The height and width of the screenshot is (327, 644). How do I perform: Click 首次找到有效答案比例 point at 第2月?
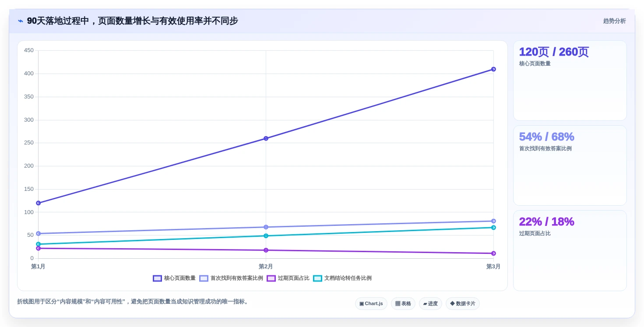(266, 227)
